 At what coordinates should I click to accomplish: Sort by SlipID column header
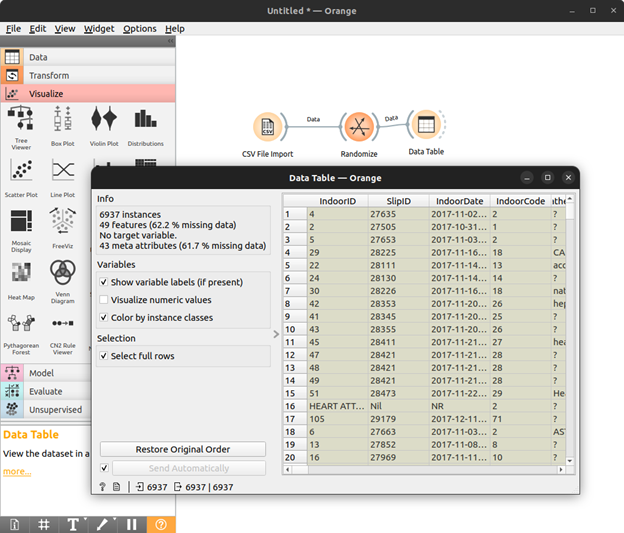(398, 201)
